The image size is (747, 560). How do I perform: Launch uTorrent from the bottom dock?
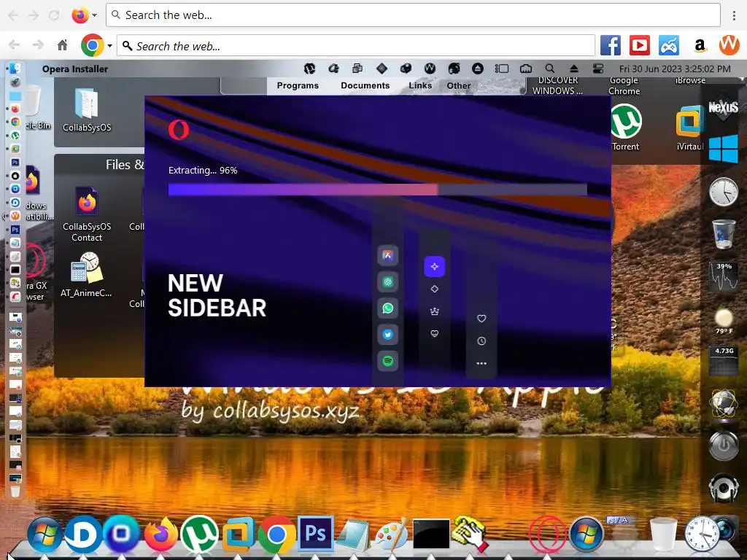click(x=199, y=534)
